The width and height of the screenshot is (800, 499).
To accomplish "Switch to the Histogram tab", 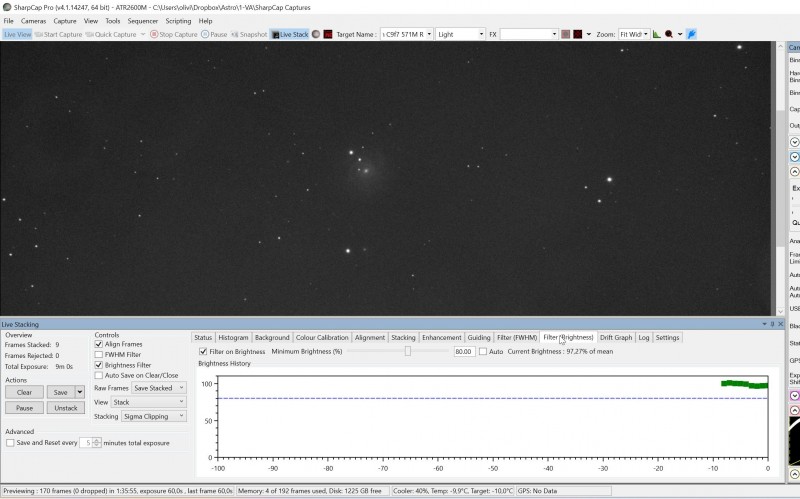I will 233,338.
